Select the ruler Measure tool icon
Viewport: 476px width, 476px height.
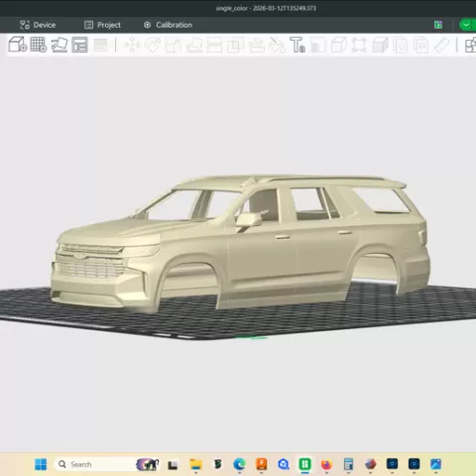tap(441, 45)
